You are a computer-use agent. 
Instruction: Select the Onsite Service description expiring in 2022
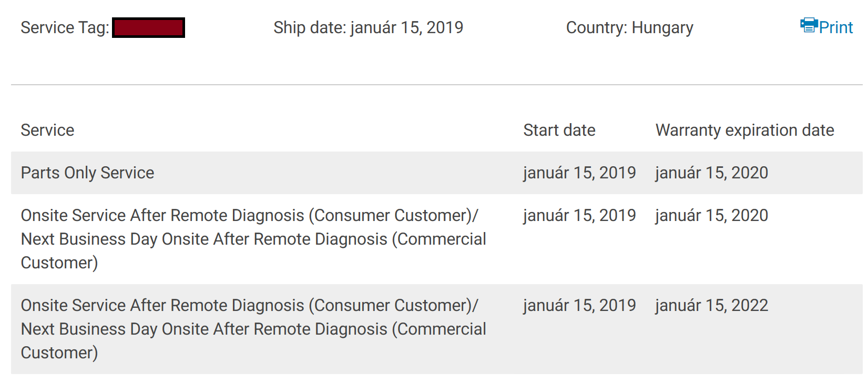pos(253,329)
